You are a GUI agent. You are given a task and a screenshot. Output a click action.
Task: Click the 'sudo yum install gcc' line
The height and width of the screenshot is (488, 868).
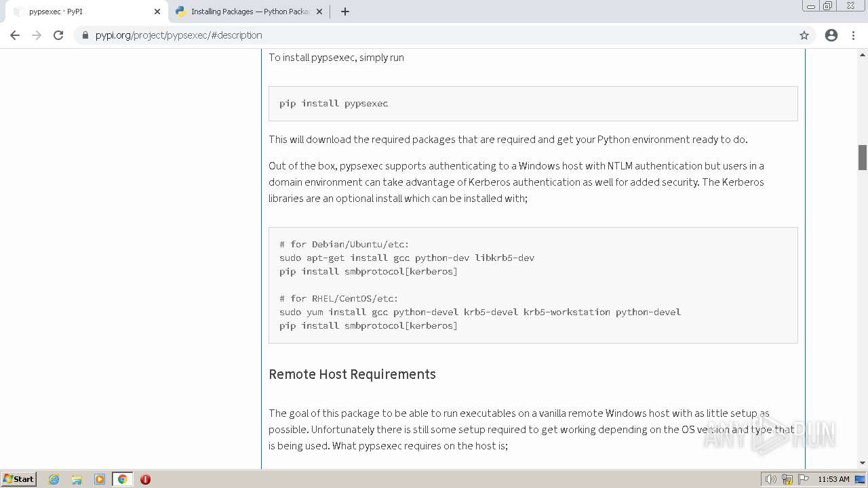pyautogui.click(x=480, y=312)
